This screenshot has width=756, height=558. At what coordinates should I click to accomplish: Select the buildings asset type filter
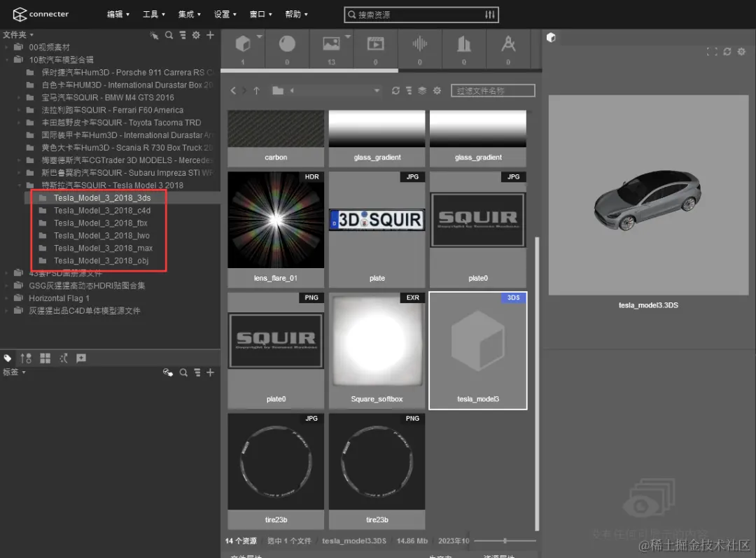pos(464,44)
